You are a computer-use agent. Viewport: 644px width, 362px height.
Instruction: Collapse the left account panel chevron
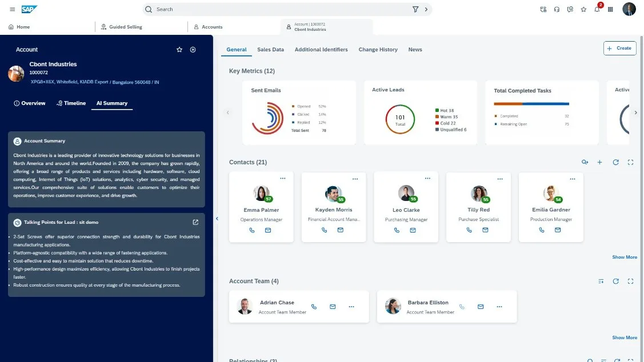(x=217, y=218)
